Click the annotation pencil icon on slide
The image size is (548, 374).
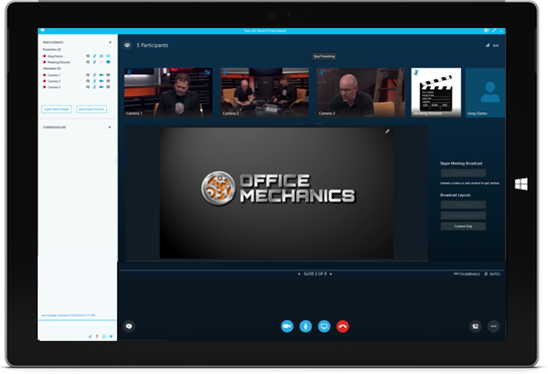387,131
